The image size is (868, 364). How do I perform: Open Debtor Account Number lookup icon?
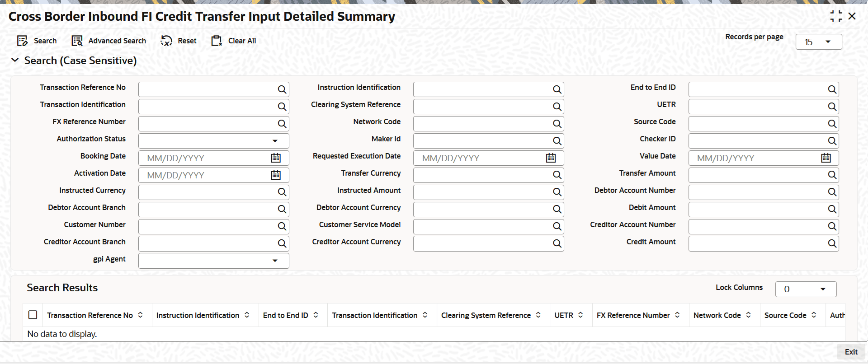tap(832, 192)
